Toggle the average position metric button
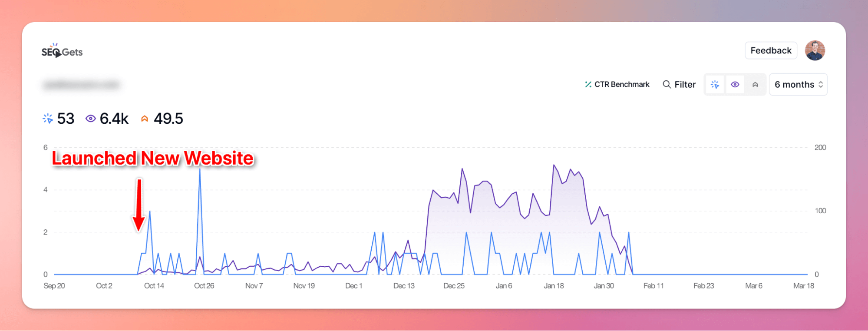 coord(755,84)
